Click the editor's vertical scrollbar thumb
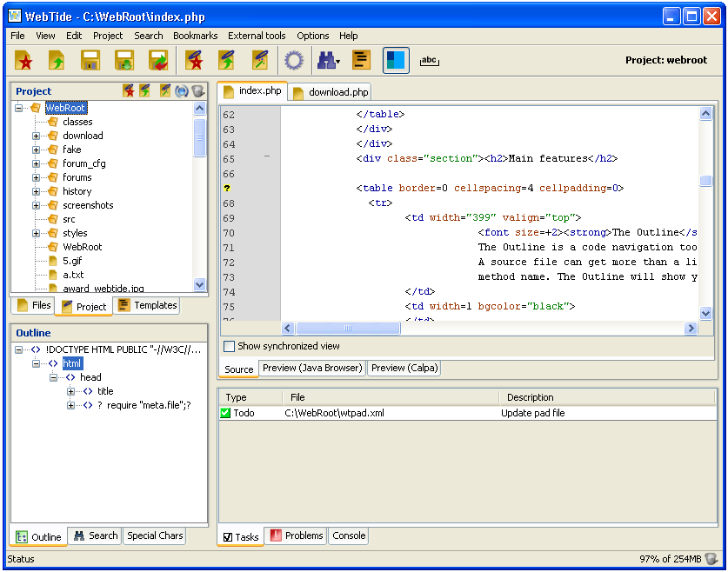Screen dimensions: 728x572 705,181
